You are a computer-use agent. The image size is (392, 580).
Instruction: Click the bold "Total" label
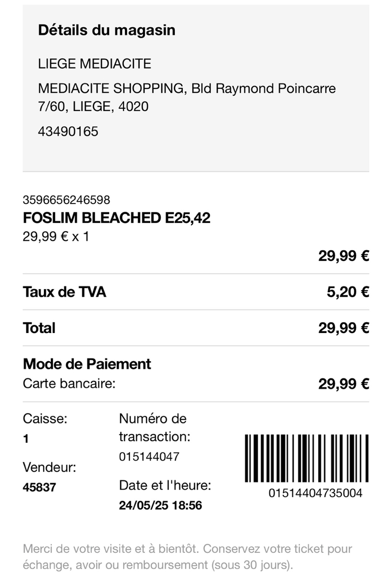click(x=39, y=328)
